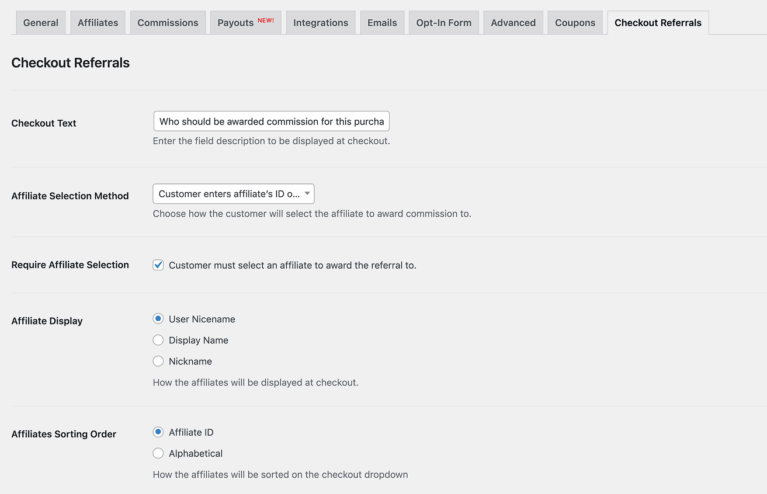Viewport: 767px width, 494px height.
Task: Click the Checkout Text field label
Action: point(43,123)
